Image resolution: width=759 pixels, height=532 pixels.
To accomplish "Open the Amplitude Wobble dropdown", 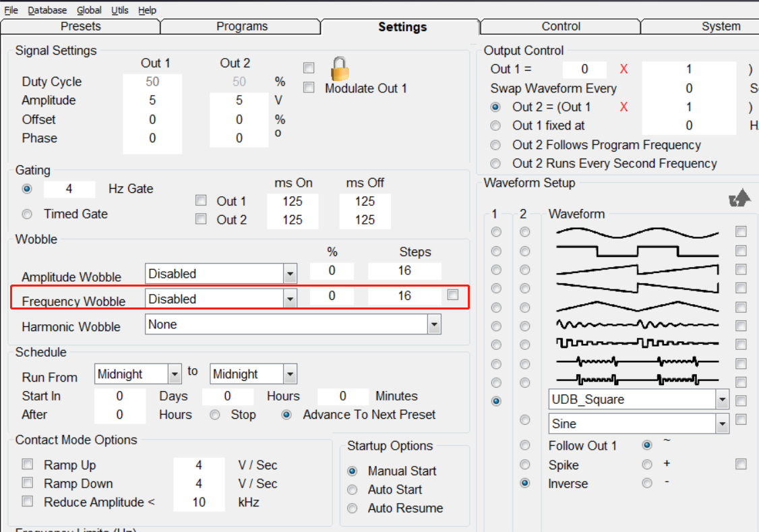I will pos(290,274).
